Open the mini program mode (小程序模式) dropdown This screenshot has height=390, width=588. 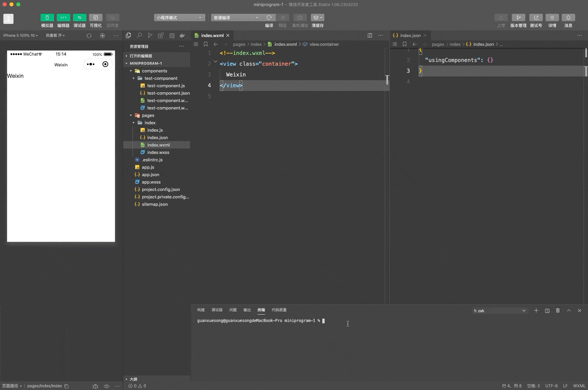click(x=179, y=18)
